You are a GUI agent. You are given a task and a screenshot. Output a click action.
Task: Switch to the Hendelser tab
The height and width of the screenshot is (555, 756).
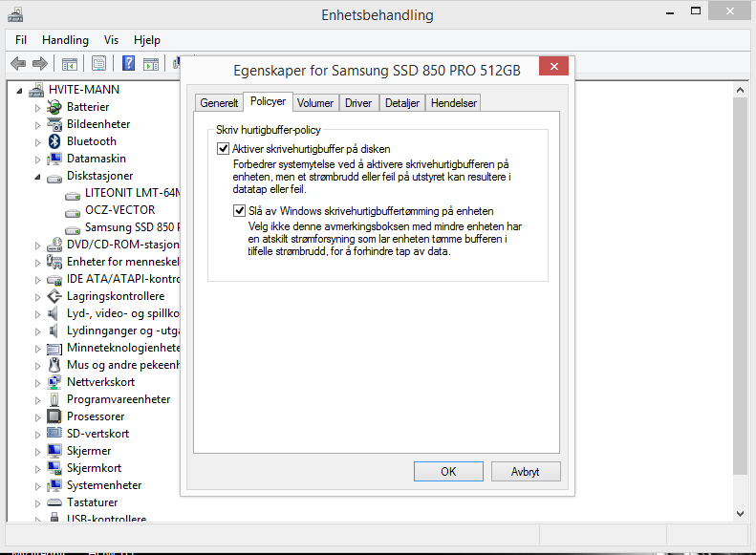(454, 103)
